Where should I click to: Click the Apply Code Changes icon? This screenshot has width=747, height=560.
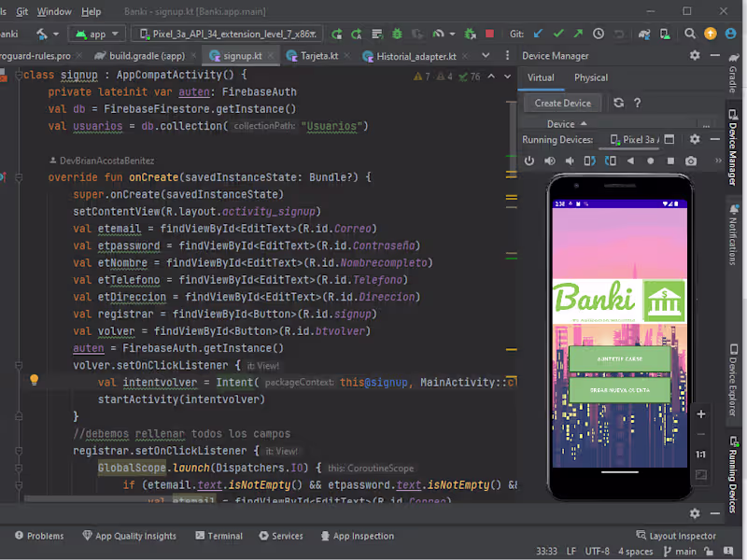(377, 34)
